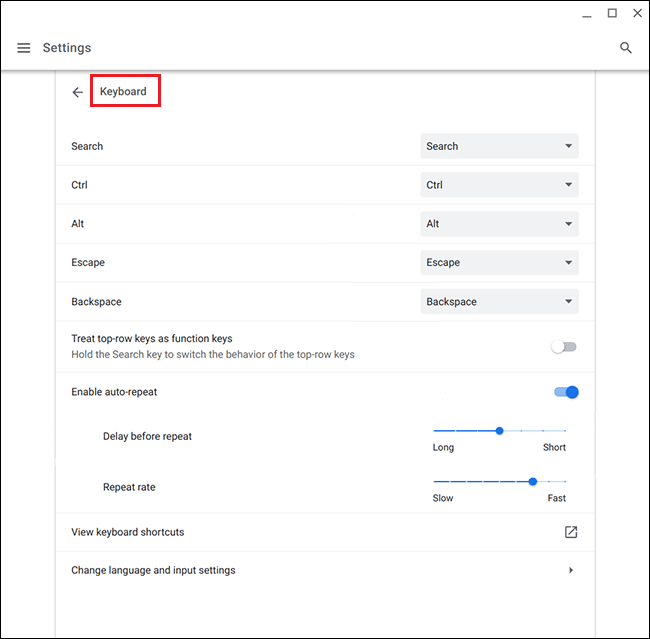Viewport: 650px width, 639px height.
Task: Click the Keyboard page title
Action: coord(123,91)
